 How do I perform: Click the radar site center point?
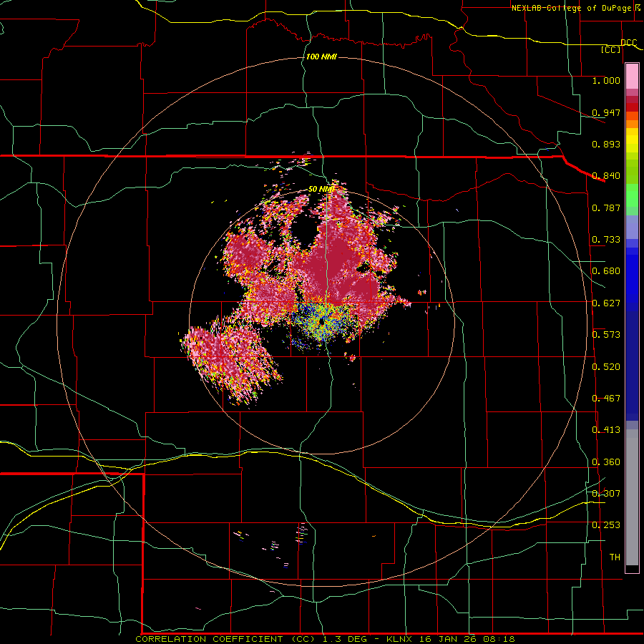pyautogui.click(x=322, y=322)
